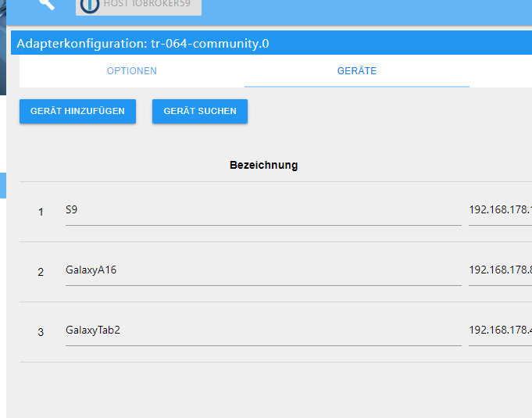Click the S9 device name field
Screen dimensions: 532x418
point(262,210)
